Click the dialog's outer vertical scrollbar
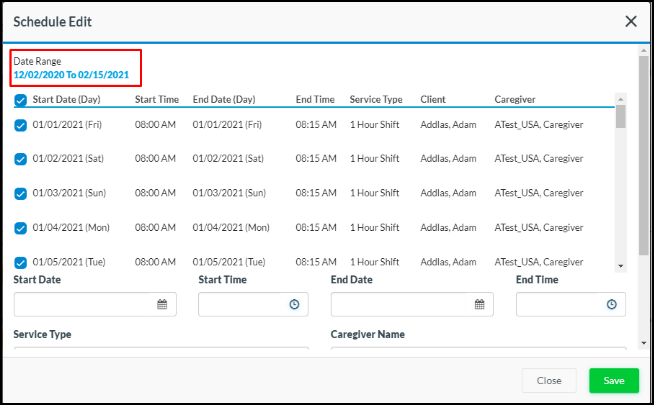This screenshot has height=405, width=654. pos(642,150)
